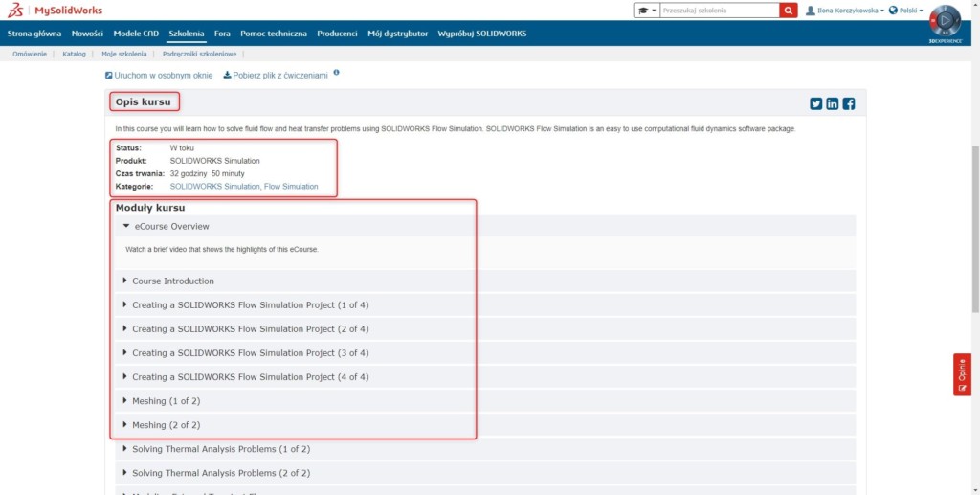Share course on Twitter
Screen dimensions: 980x495
pos(815,103)
